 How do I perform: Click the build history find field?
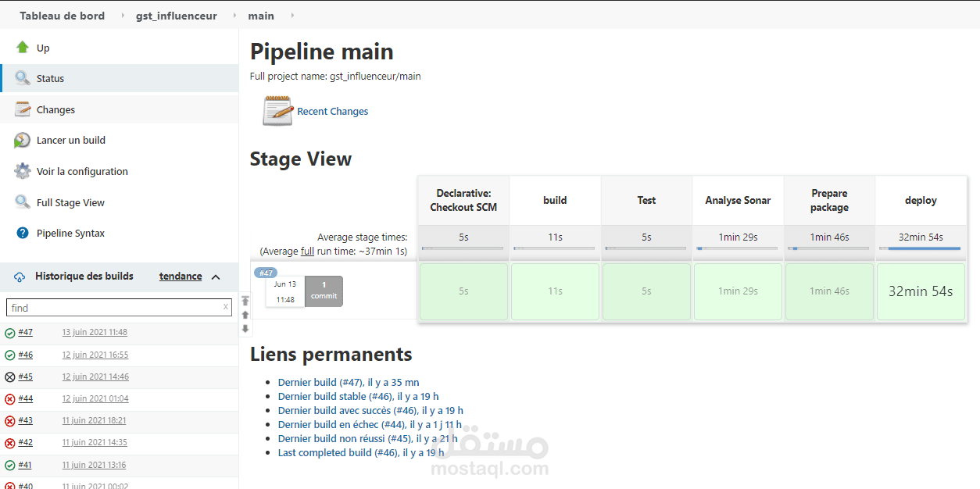(113, 308)
